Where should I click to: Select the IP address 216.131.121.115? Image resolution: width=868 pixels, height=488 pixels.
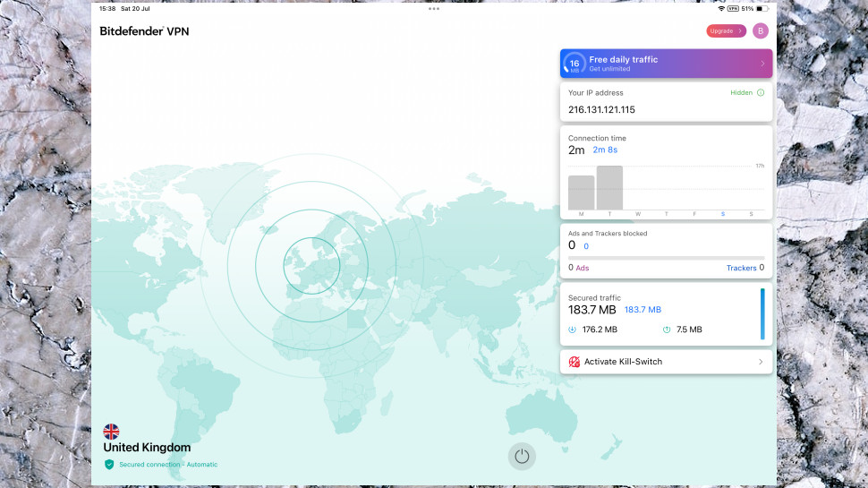pyautogui.click(x=601, y=109)
